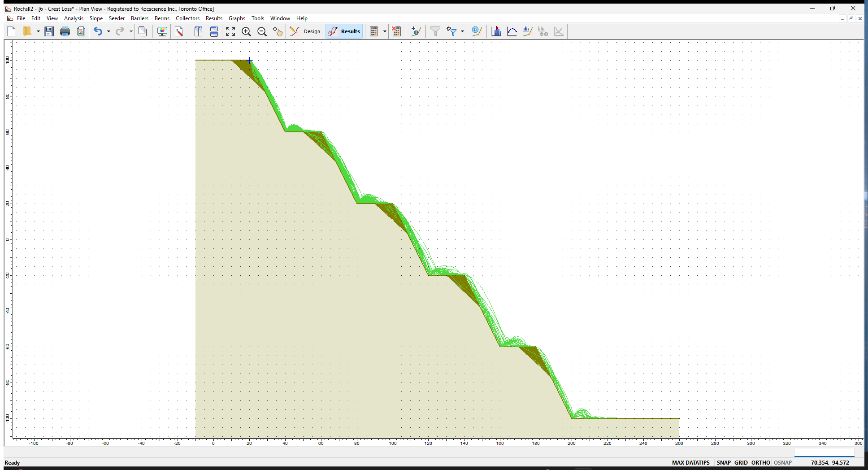Open the Redo options dropdown arrow
Screen dimensions: 868x470
[130, 31]
